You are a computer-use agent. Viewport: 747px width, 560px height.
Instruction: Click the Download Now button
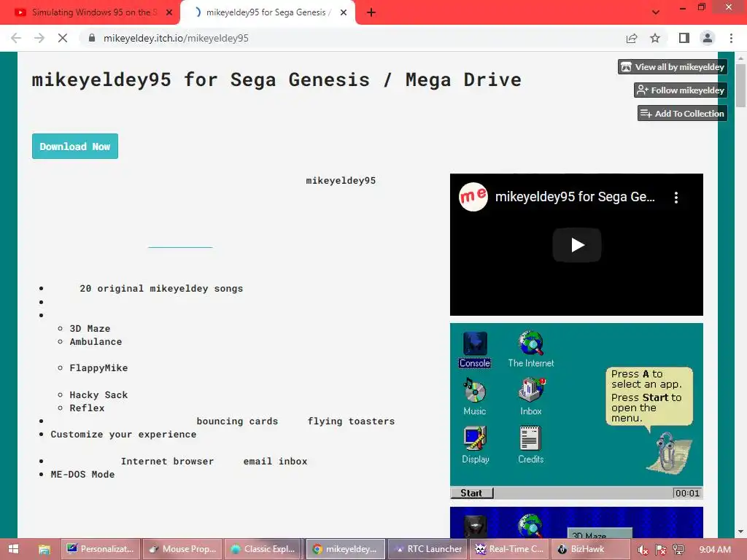click(x=75, y=146)
